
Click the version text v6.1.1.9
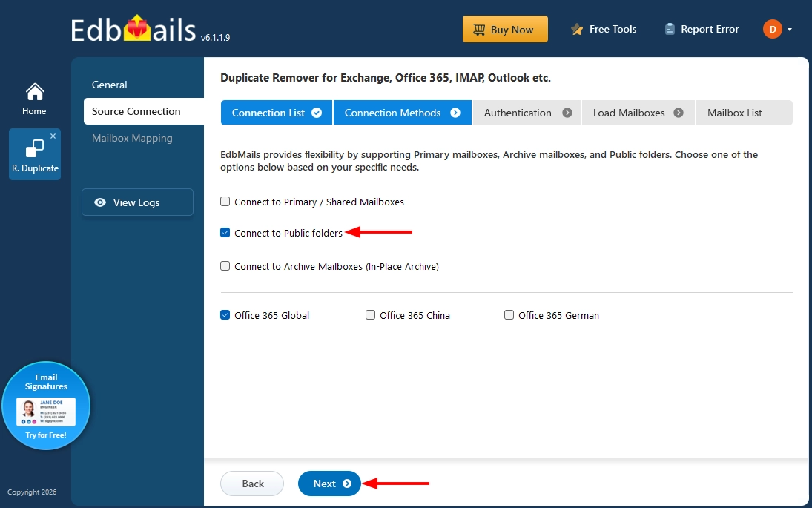216,37
